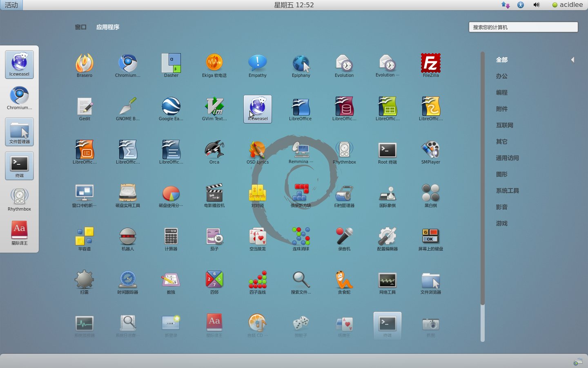Open the Empathy messaging app
The height and width of the screenshot is (368, 588).
[258, 65]
